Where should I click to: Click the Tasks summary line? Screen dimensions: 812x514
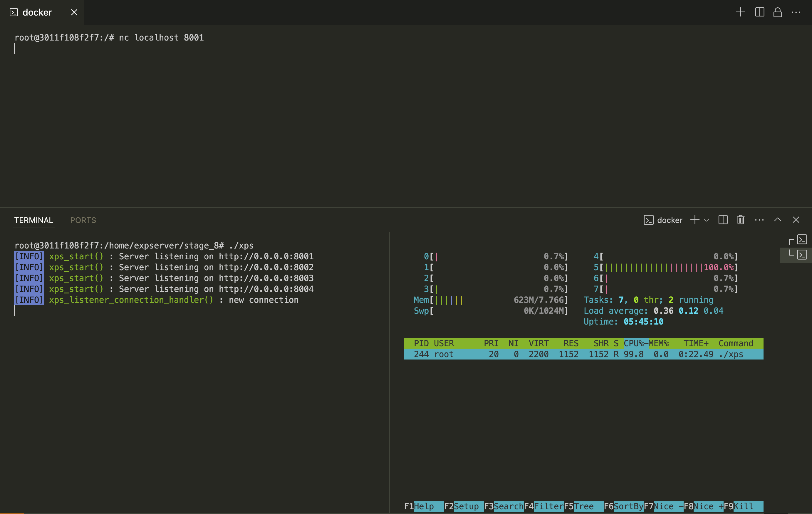(x=648, y=300)
